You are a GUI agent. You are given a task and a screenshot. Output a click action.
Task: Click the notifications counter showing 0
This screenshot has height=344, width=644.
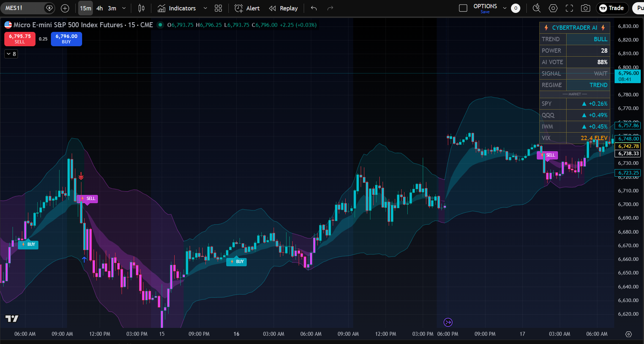[x=516, y=8]
